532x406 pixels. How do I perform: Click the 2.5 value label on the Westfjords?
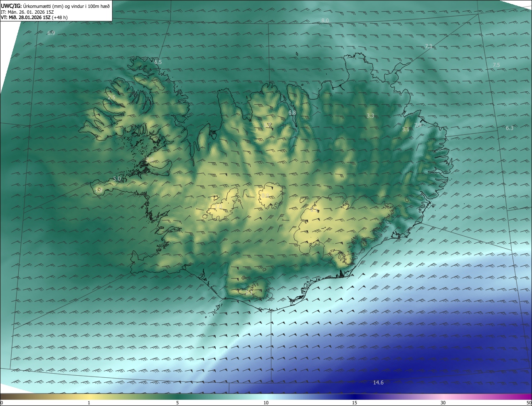(111, 97)
